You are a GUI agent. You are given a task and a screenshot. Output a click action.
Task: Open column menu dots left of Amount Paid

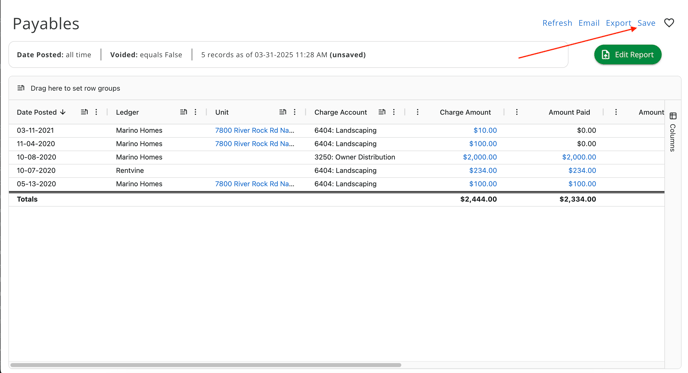coord(516,112)
